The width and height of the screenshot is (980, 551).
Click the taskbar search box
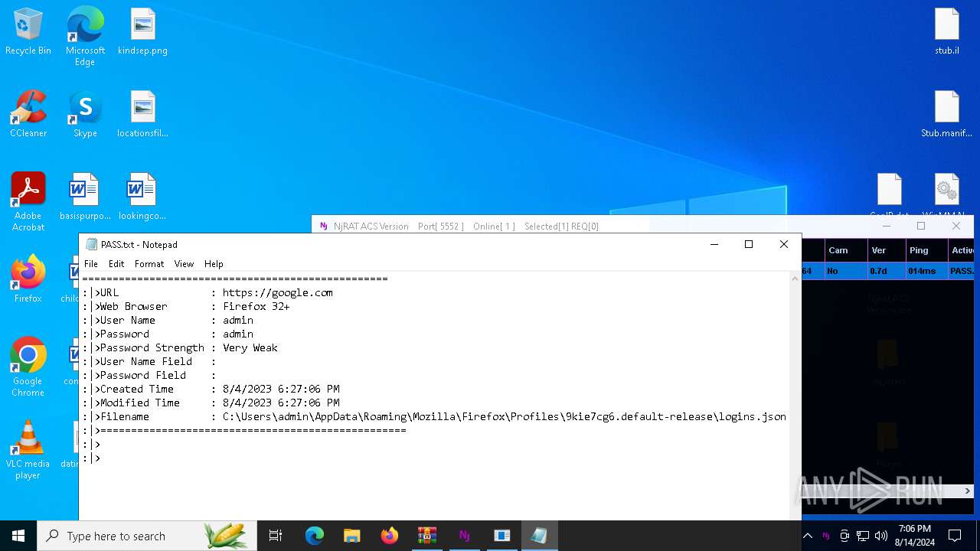(x=145, y=536)
